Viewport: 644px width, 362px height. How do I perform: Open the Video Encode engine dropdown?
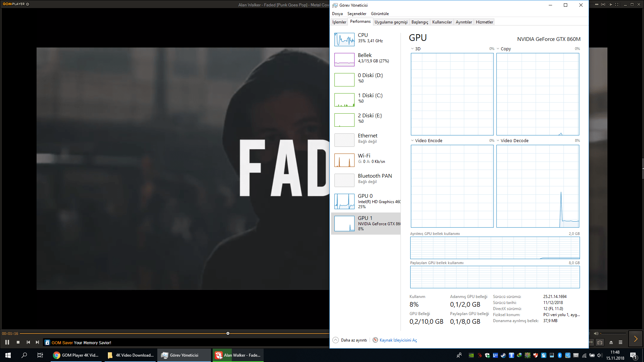(427, 140)
